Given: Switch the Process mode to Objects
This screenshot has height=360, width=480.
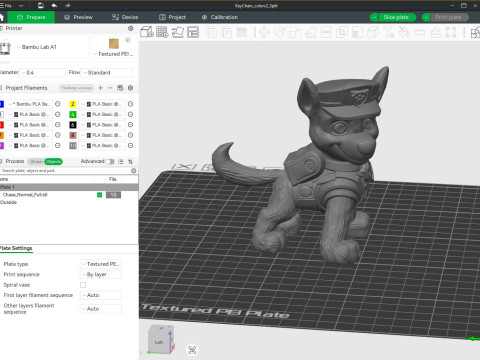Looking at the screenshot, I should [x=53, y=162].
